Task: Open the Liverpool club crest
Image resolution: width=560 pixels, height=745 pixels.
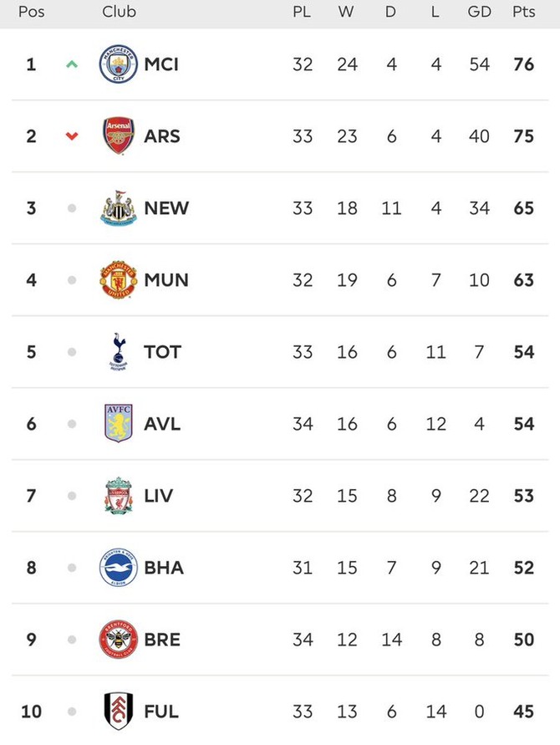Action: [x=119, y=496]
